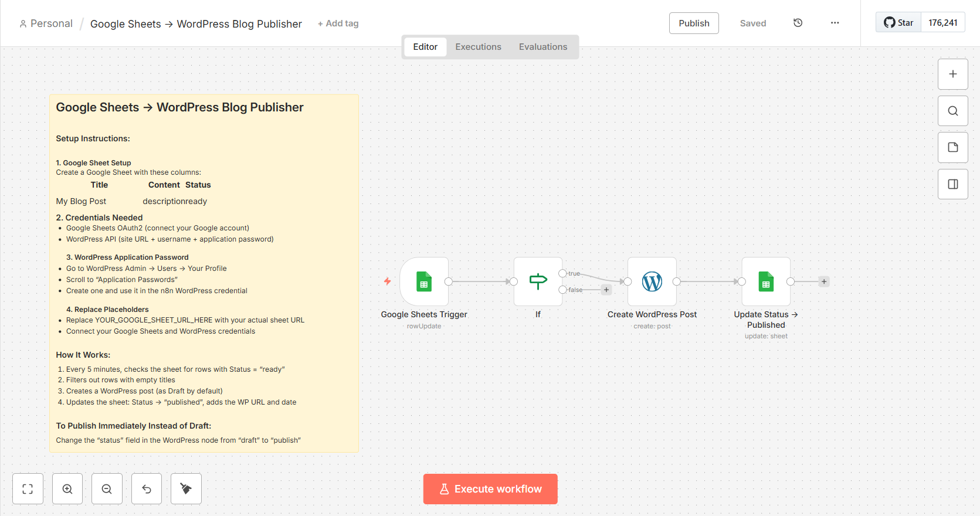Click the trigger lightning bolt icon
Image resolution: width=980 pixels, height=516 pixels.
point(388,281)
